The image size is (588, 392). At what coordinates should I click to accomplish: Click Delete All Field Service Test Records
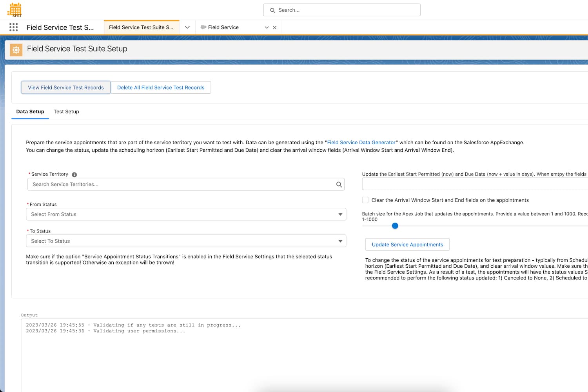click(161, 87)
